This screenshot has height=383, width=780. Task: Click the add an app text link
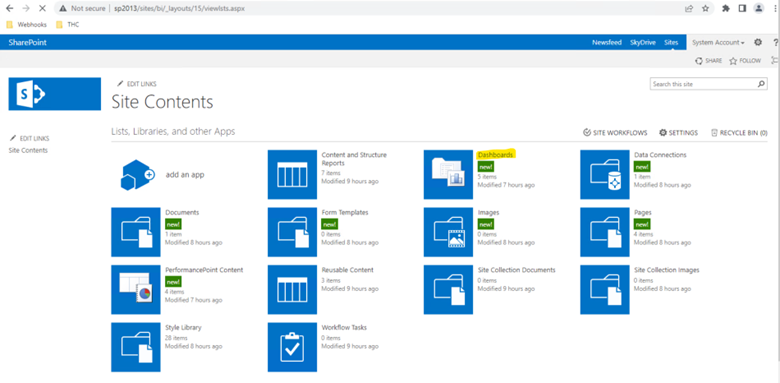point(185,175)
